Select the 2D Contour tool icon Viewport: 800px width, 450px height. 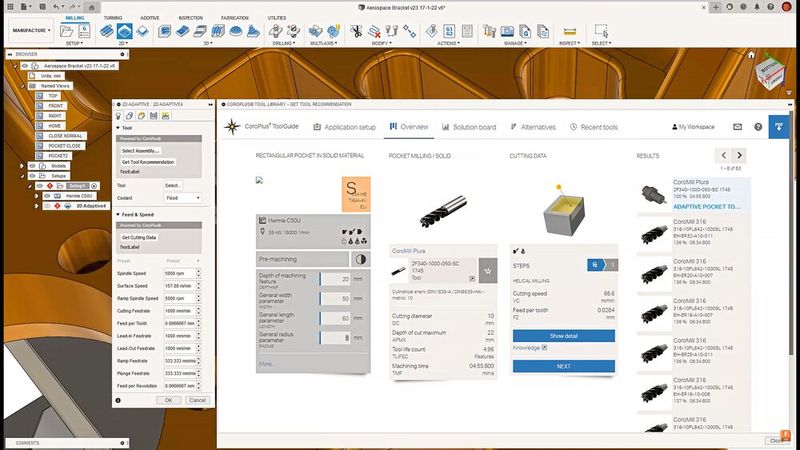coord(143,31)
